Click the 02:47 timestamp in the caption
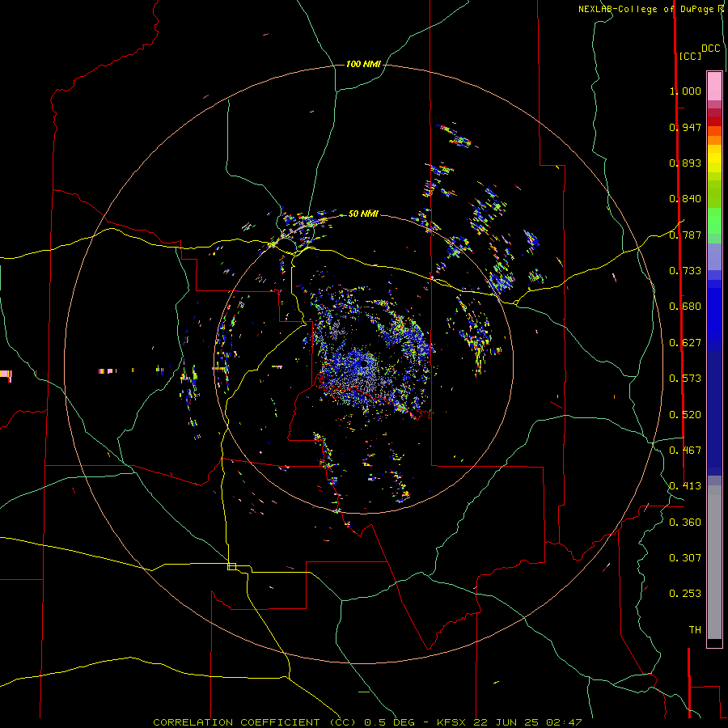The image size is (728, 728). click(564, 722)
